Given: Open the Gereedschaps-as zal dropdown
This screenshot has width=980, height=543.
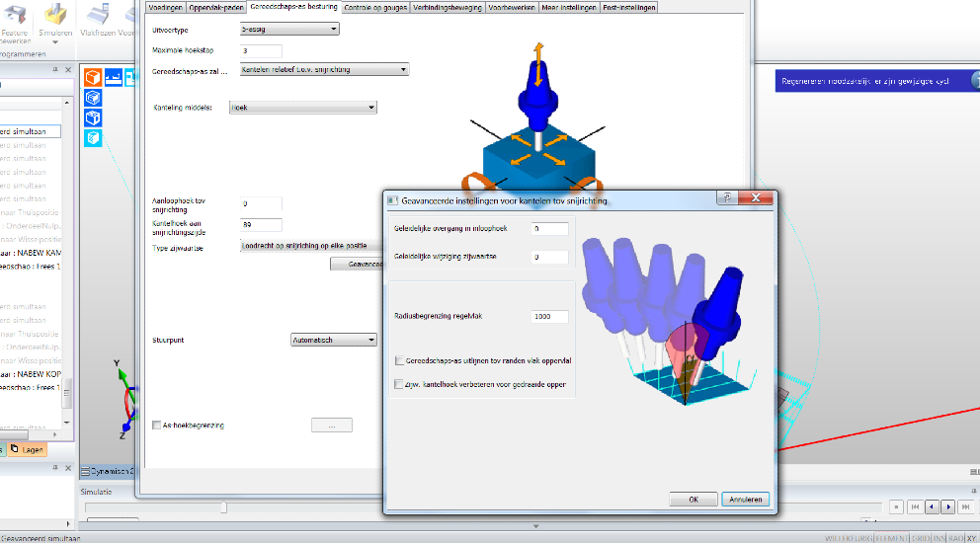Looking at the screenshot, I should point(324,69).
